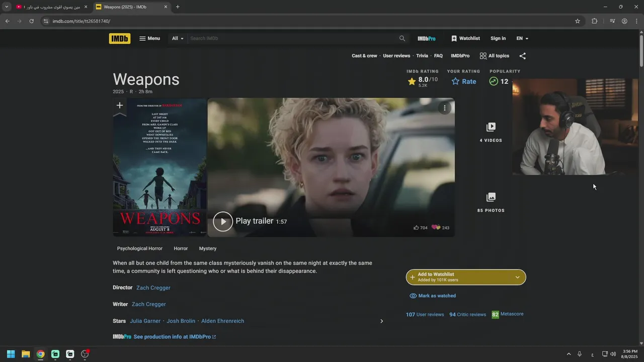This screenshot has width=644, height=362.
Task: Open Windows Start menu
Action: pos(11,354)
